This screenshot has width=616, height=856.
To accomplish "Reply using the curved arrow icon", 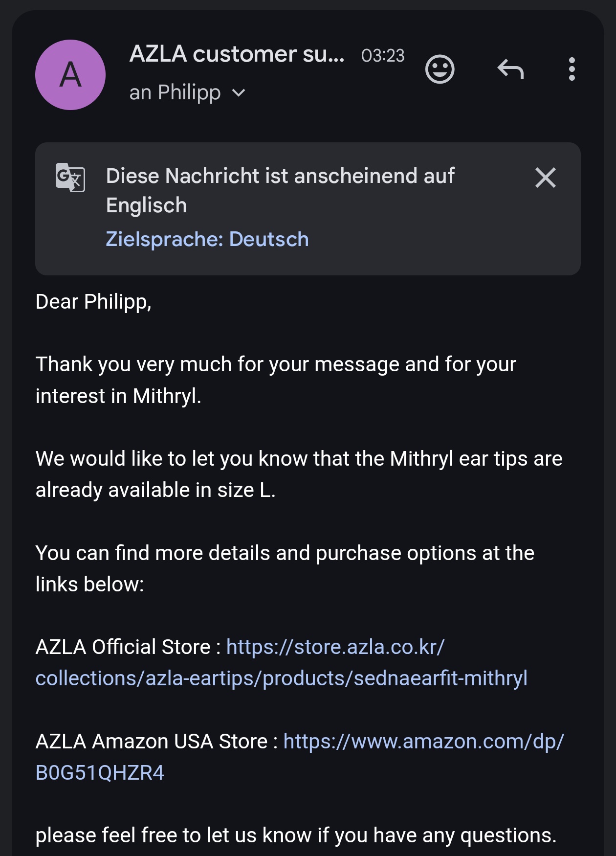I will 510,69.
